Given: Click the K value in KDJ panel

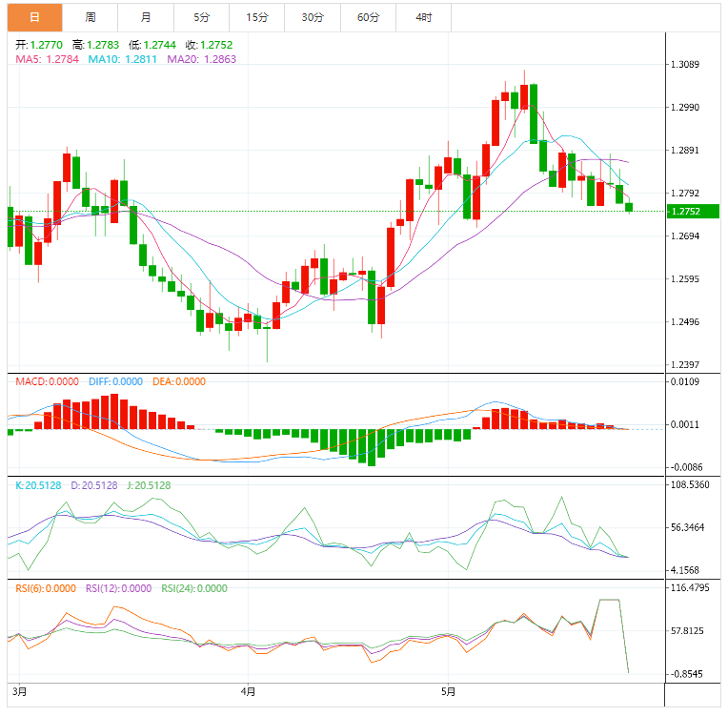Looking at the screenshot, I should (x=38, y=485).
